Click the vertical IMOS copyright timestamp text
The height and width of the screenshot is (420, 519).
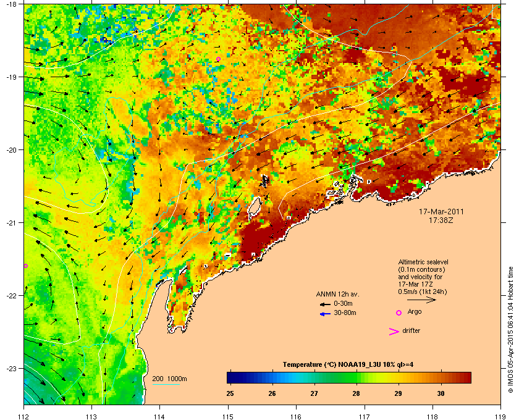(x=510, y=330)
